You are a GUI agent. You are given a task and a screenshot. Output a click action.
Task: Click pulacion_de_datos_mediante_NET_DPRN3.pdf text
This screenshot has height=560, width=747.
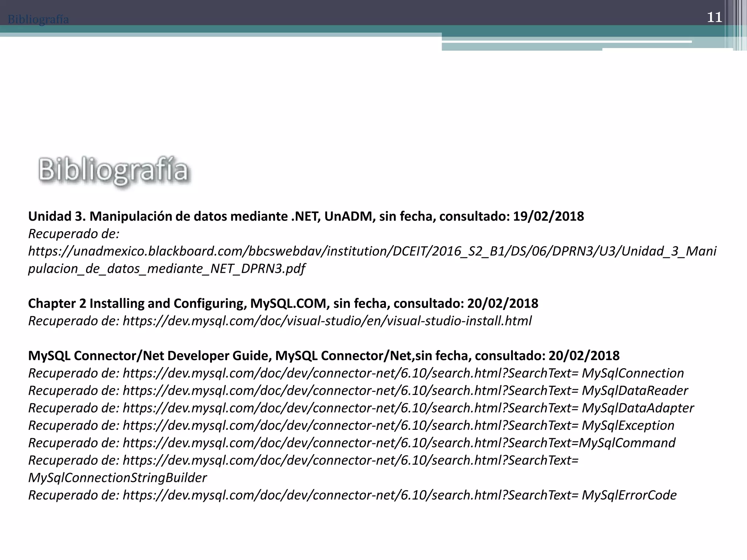coord(166,269)
